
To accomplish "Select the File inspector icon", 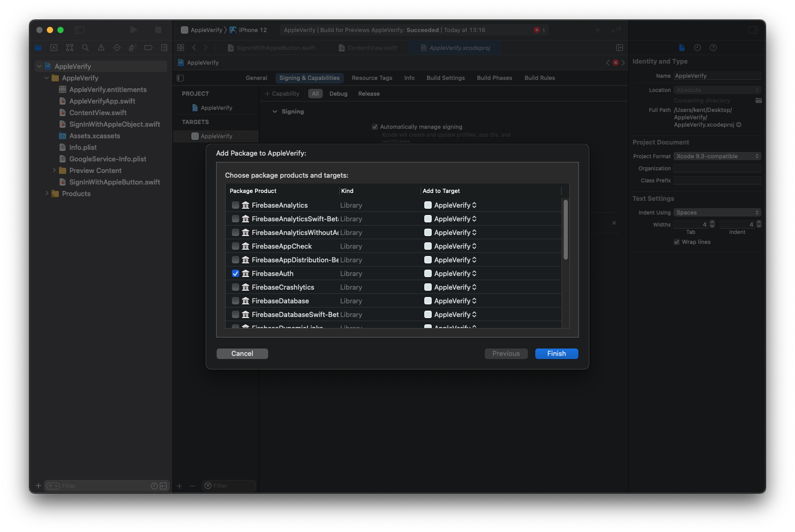I will click(682, 48).
